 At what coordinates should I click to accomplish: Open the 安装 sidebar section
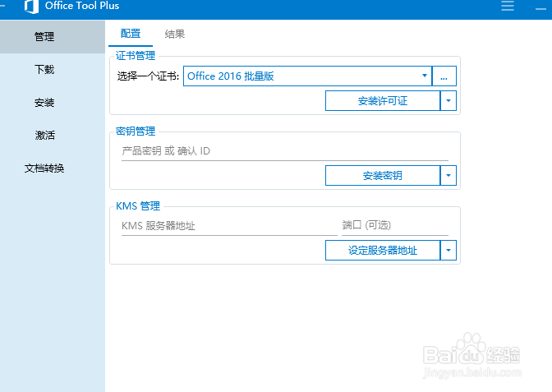tap(53, 103)
